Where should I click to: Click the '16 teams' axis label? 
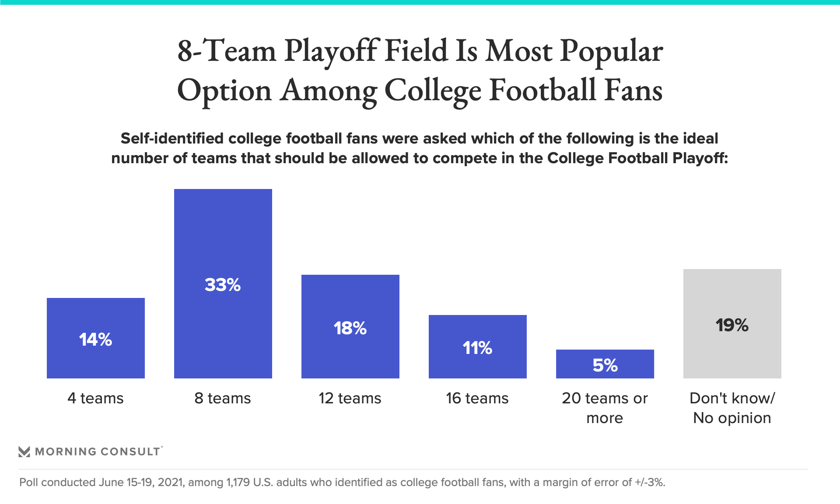[477, 398]
